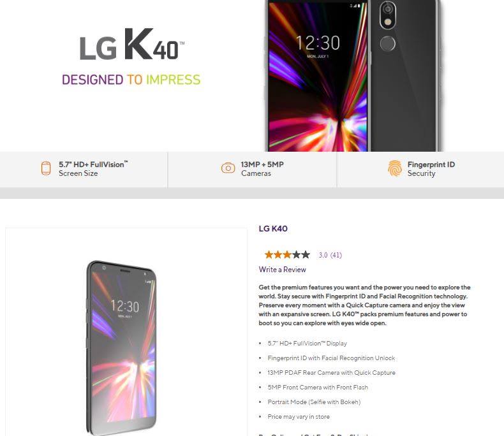Screen dimensions: 504x436
Task: Select the Fingerprint ID Security feature
Action: (x=421, y=169)
